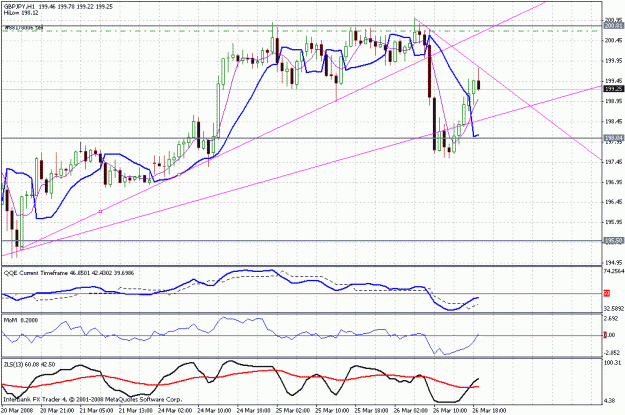The width and height of the screenshot is (625, 415).
Task: Click price axis label 199.95
Action: [x=614, y=61]
